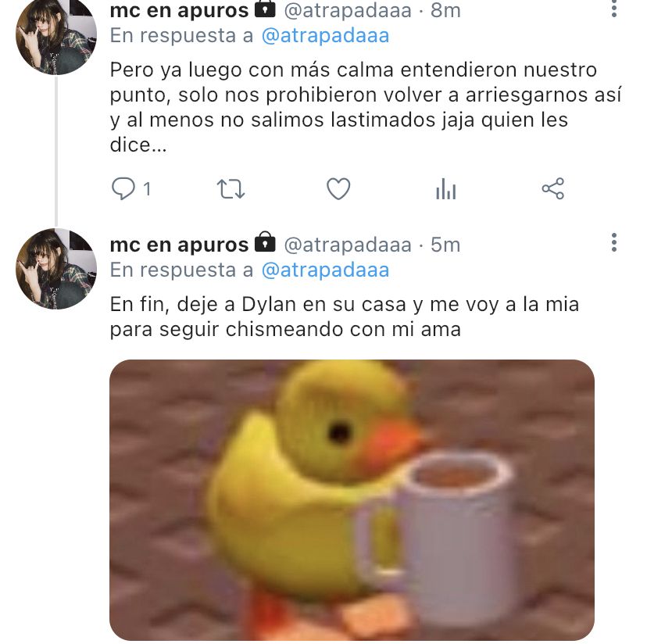Open more options on 5m tweet

(614, 243)
